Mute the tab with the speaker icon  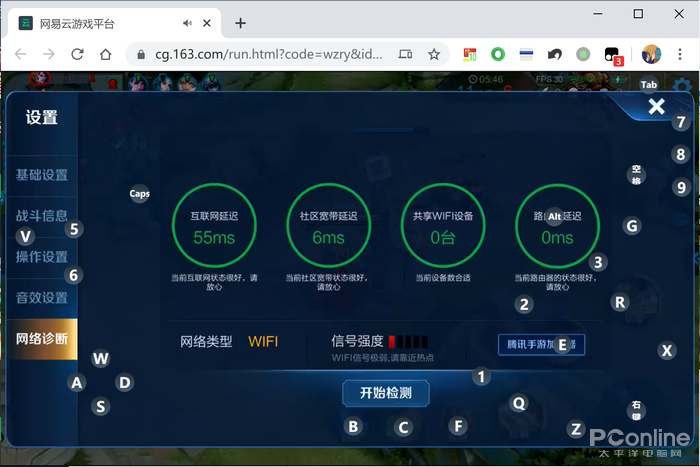pyautogui.click(x=187, y=23)
